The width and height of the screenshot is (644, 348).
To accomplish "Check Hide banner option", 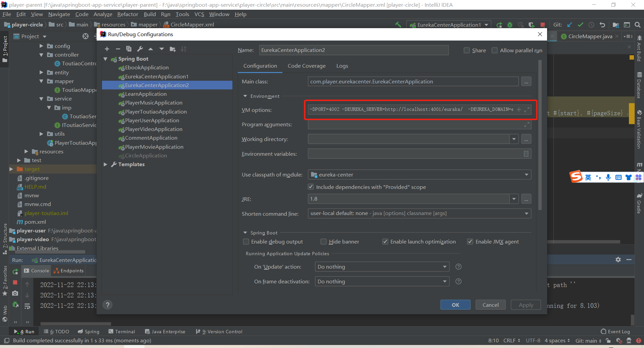I will [x=323, y=241].
